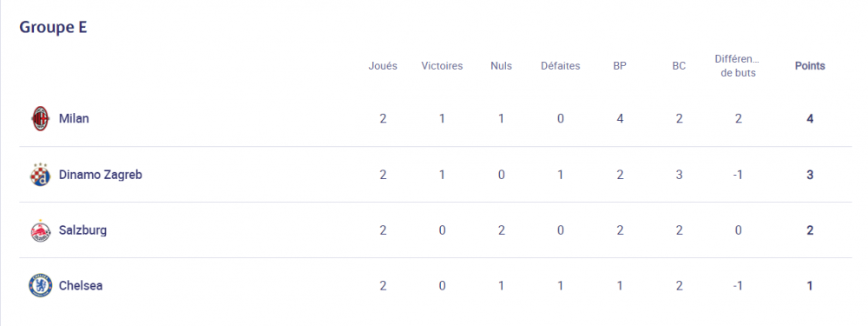Click the Joués column header
Viewport: 868px width, 326px height.
point(383,66)
